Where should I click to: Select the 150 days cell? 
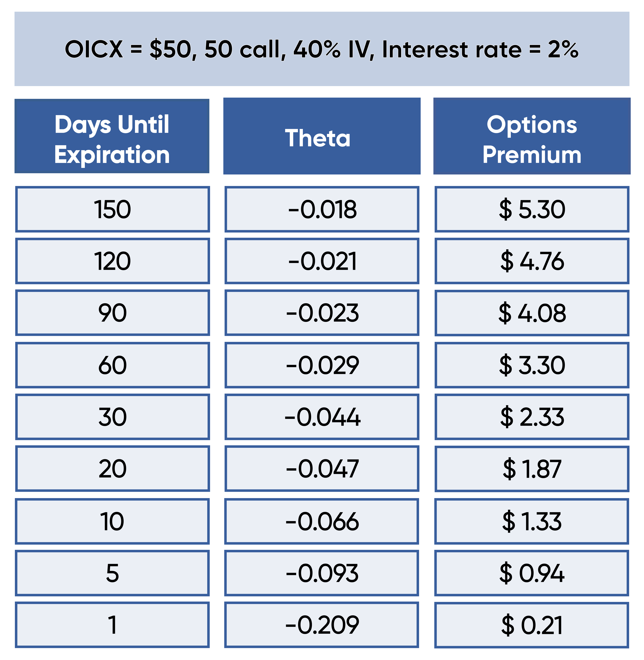tap(112, 209)
